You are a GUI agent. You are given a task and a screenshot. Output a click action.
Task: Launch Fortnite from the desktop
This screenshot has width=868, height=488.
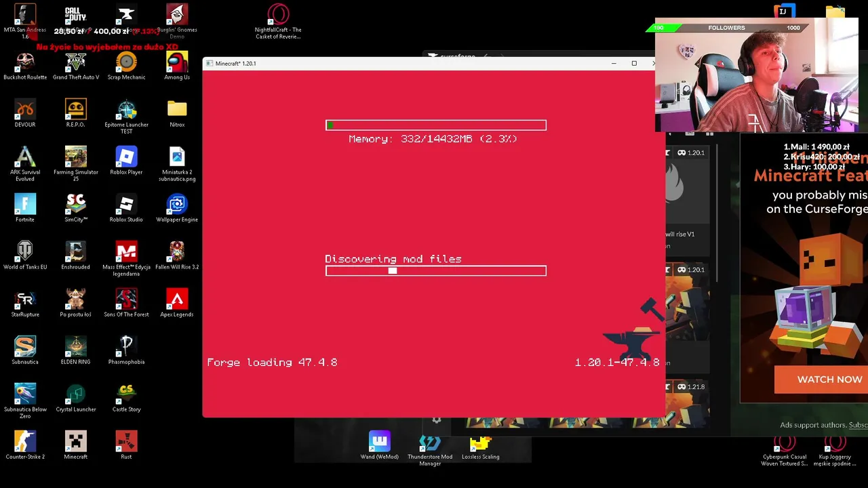(x=25, y=208)
